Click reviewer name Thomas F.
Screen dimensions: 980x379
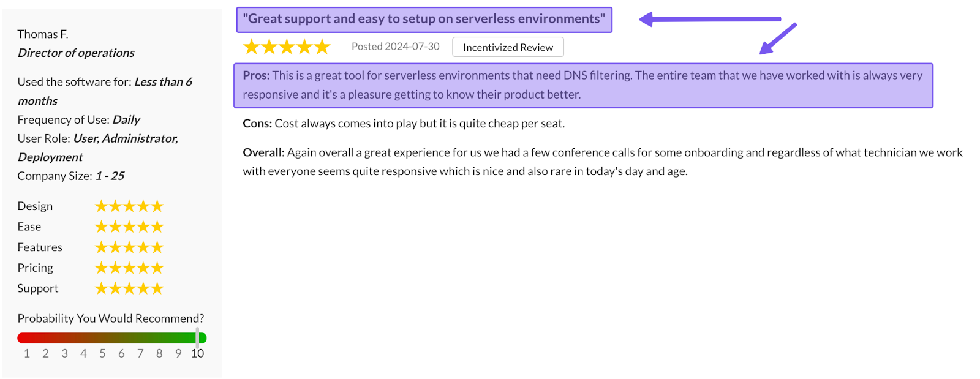[43, 34]
